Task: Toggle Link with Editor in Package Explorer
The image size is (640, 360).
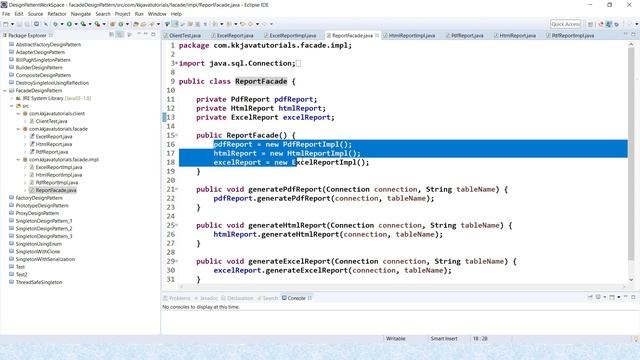Action: 120,35
